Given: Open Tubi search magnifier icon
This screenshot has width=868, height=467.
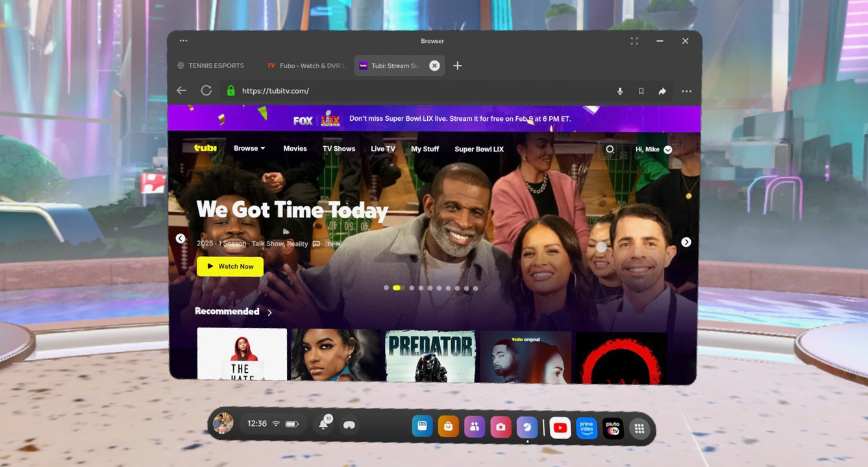Looking at the screenshot, I should click(610, 149).
